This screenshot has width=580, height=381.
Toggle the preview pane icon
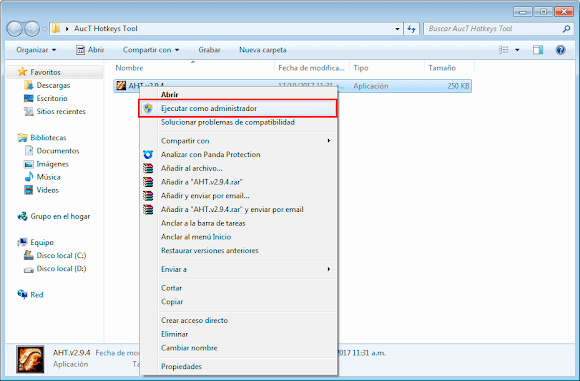point(538,50)
